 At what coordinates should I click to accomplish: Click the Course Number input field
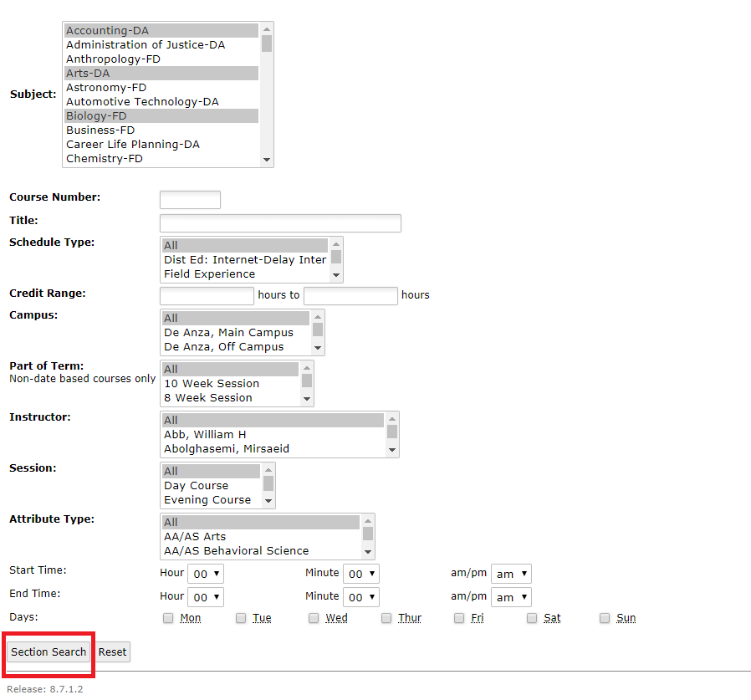pos(190,200)
